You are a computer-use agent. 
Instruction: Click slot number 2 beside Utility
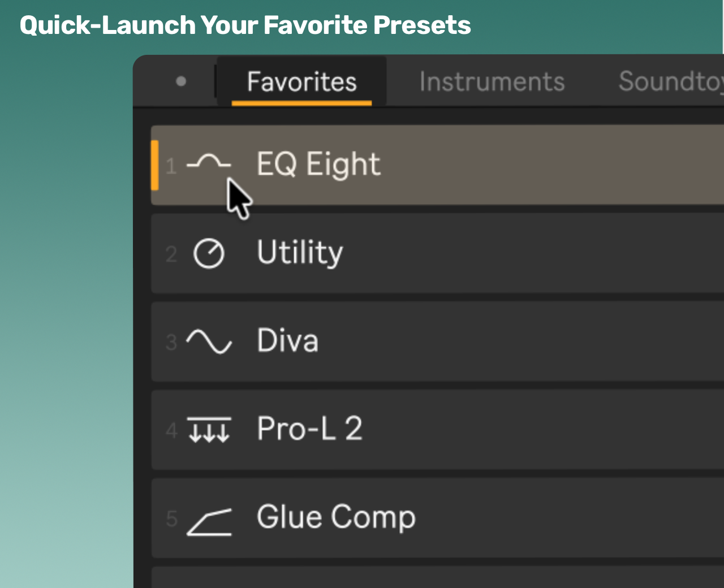[171, 254]
